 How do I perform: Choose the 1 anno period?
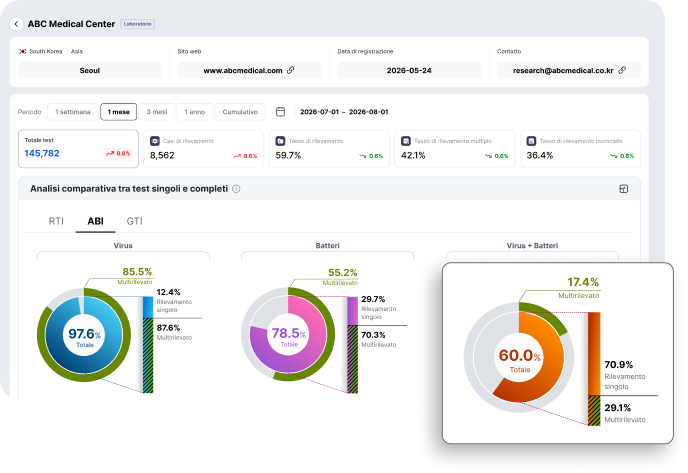(x=195, y=112)
